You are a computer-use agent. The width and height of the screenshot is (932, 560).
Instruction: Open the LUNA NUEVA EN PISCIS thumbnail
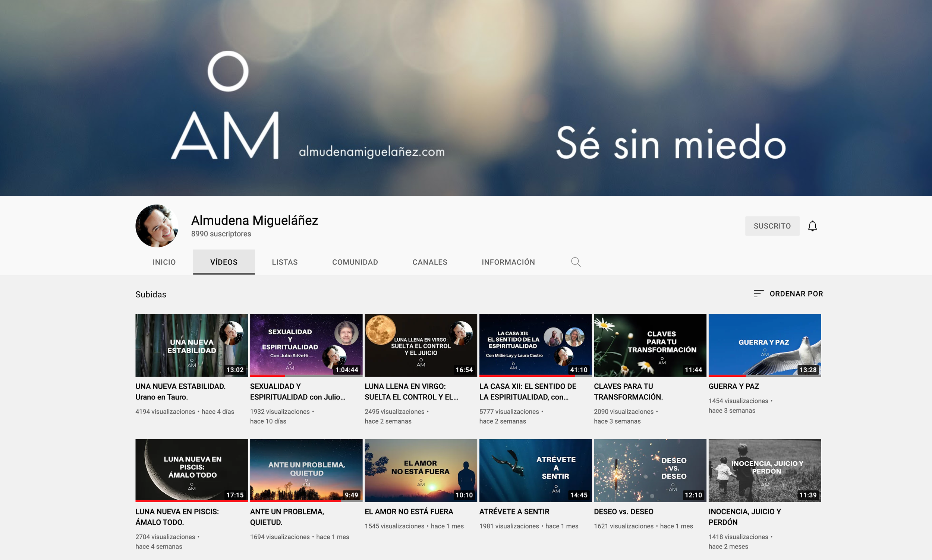192,471
